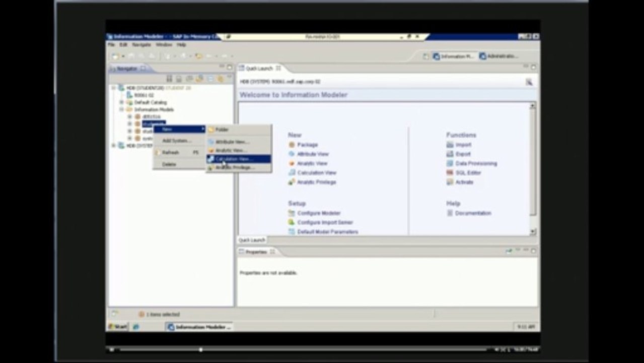The image size is (644, 363).
Task: Click the Data Provisioning icon
Action: pos(450,163)
